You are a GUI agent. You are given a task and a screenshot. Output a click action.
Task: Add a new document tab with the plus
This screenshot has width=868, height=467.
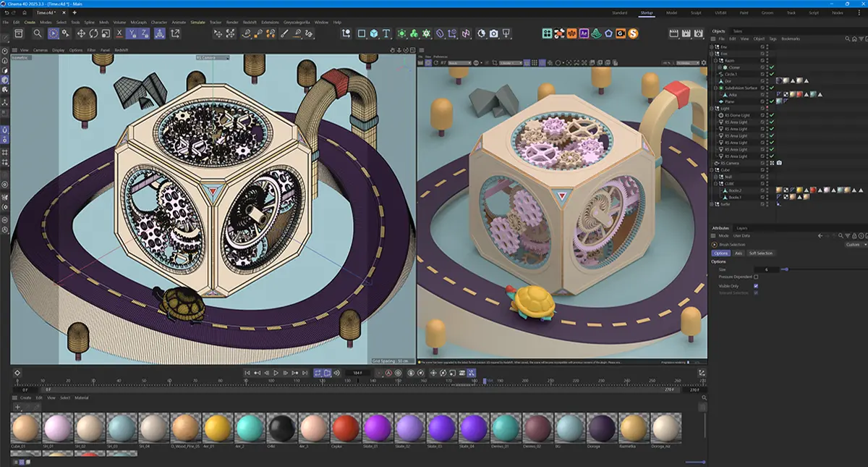(x=74, y=12)
